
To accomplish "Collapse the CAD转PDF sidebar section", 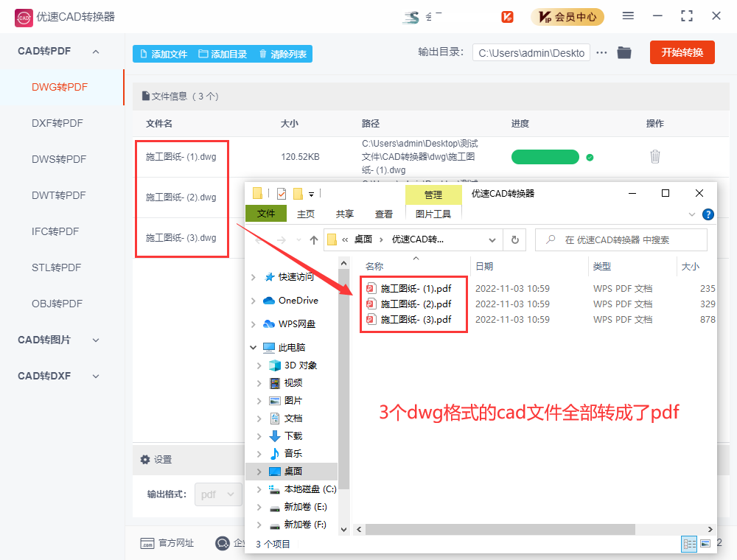I will point(96,52).
